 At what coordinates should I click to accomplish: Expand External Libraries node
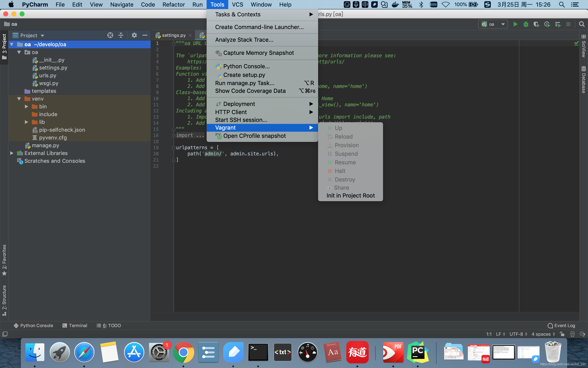(x=12, y=153)
